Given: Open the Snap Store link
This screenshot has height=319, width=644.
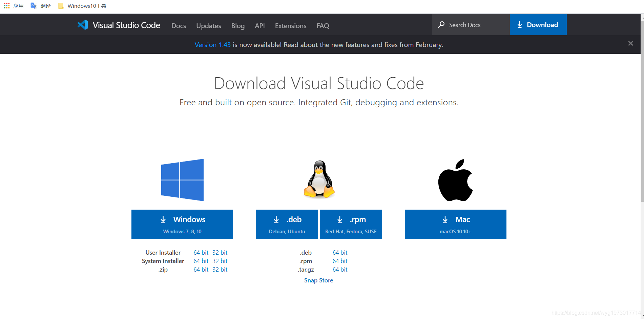Looking at the screenshot, I should coord(318,280).
